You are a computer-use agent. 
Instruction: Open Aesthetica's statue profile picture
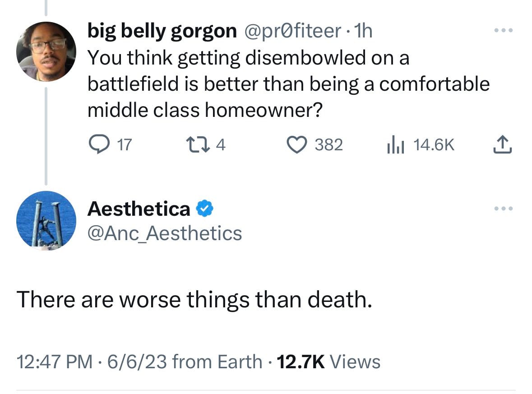(46, 221)
